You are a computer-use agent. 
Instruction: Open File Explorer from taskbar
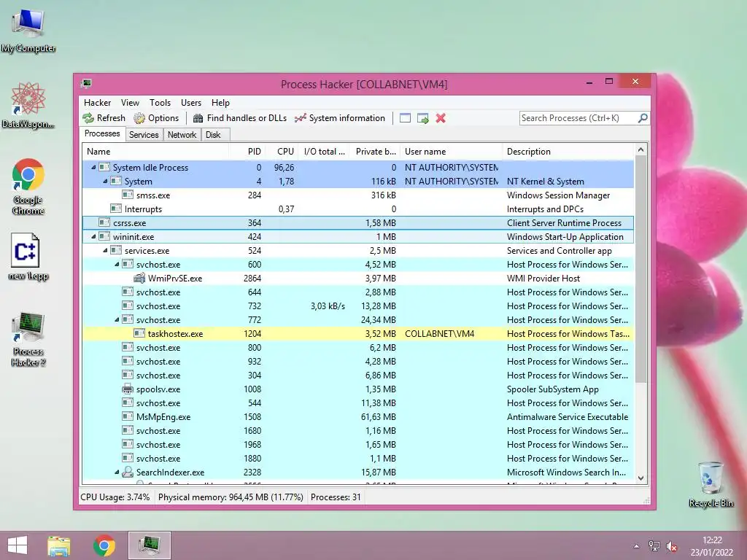[x=59, y=545]
